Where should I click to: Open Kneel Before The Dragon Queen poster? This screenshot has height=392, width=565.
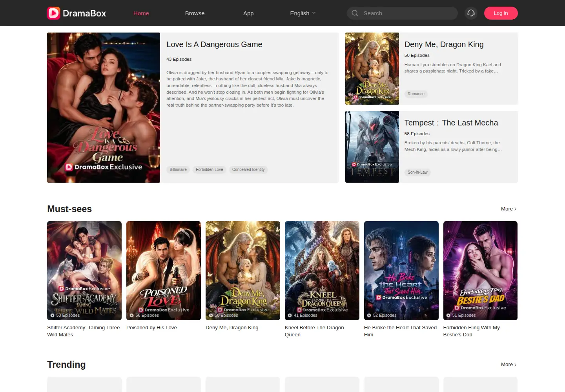[x=322, y=271]
